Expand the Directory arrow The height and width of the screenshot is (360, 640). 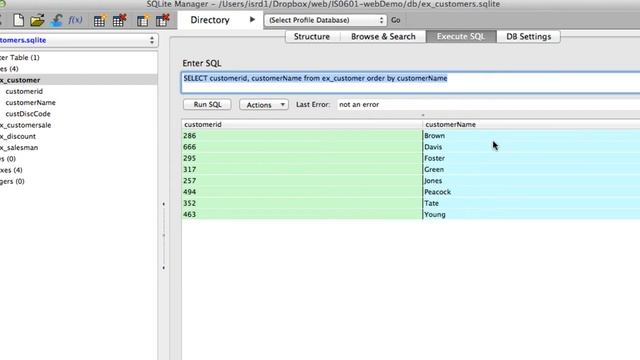[x=252, y=20]
